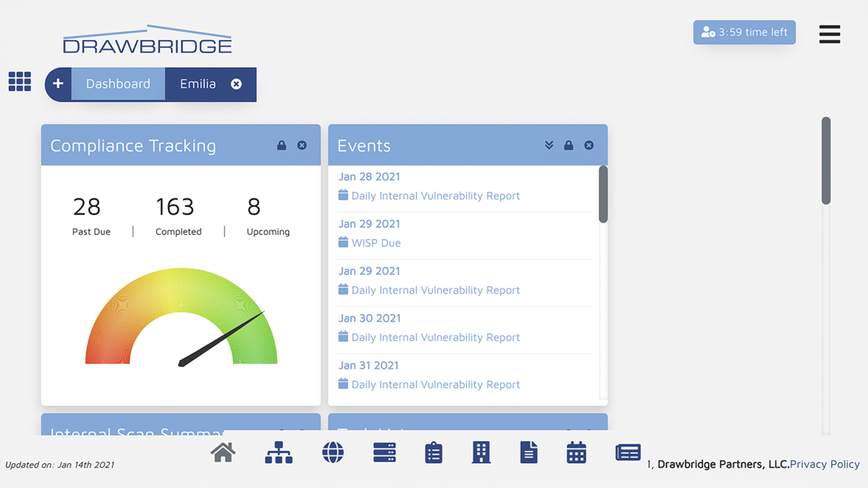The image size is (868, 488).
Task: Switch to the Emilia tab
Action: pyautogui.click(x=198, y=84)
